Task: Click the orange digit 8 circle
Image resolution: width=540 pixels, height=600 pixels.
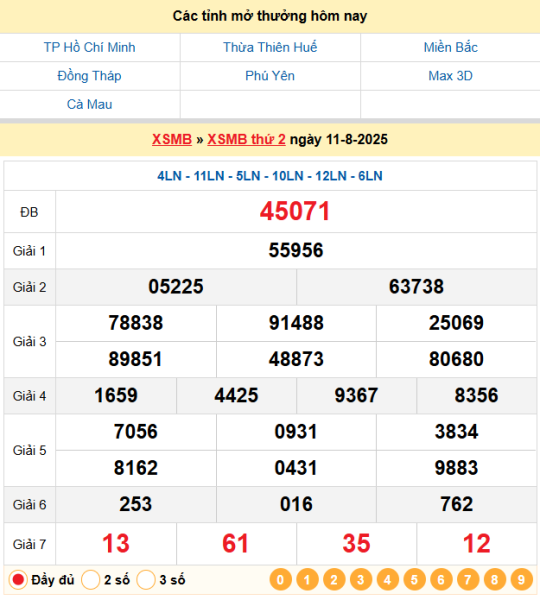Action: tap(494, 580)
